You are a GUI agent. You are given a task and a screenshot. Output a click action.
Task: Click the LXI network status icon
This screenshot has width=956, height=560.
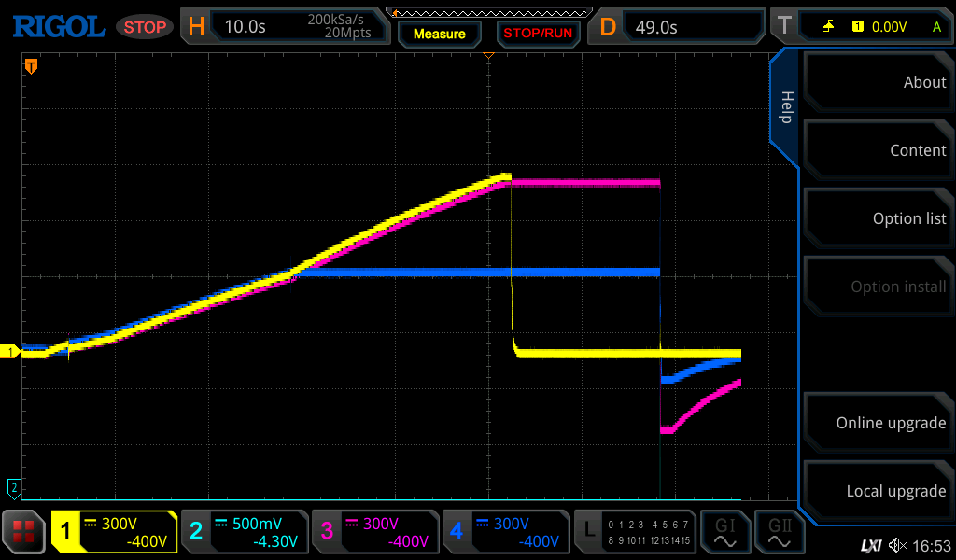870,545
